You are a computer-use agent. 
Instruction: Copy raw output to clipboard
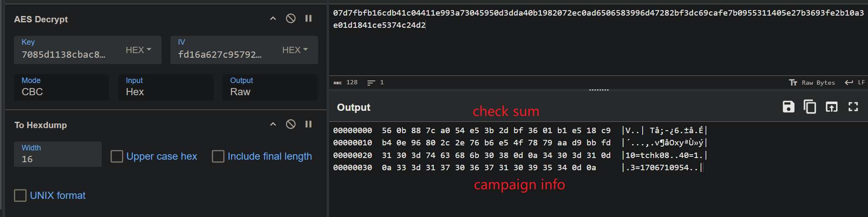click(x=810, y=107)
